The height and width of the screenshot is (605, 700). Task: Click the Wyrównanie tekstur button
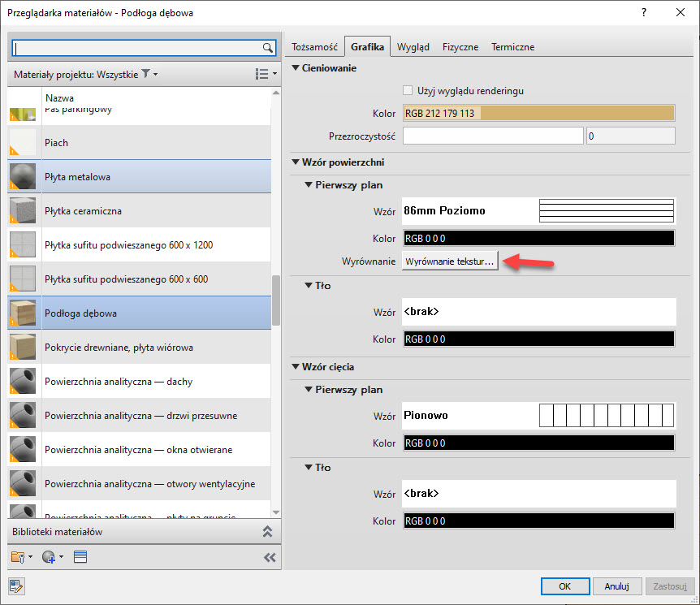(x=450, y=261)
